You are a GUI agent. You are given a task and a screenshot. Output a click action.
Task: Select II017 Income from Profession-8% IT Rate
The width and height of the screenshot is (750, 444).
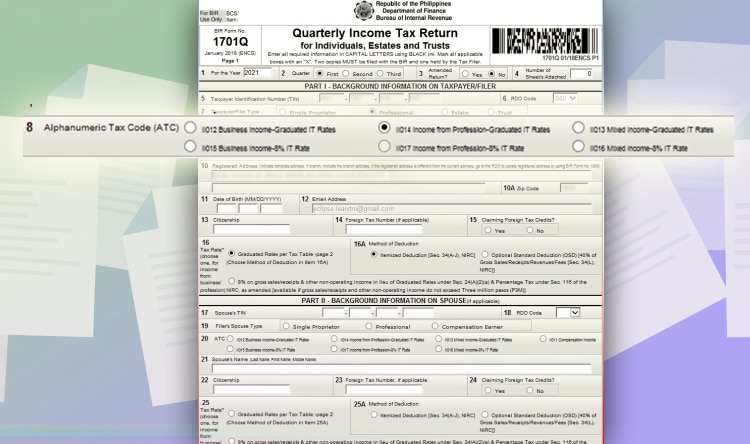click(x=384, y=146)
